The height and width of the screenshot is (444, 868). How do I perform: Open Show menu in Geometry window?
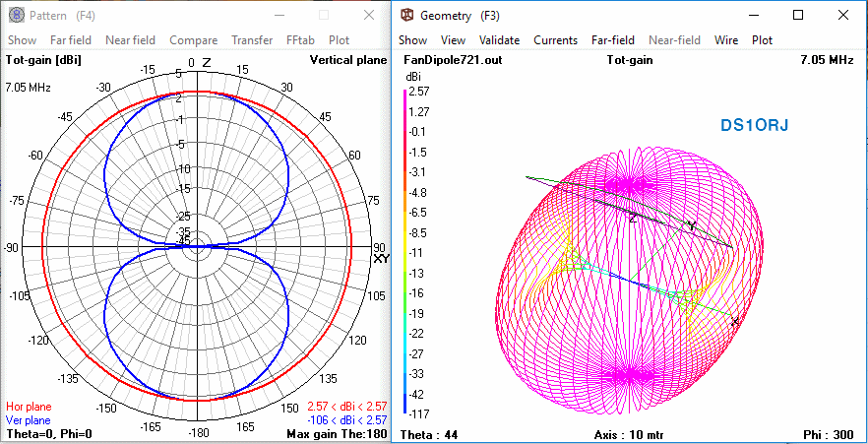click(x=413, y=39)
